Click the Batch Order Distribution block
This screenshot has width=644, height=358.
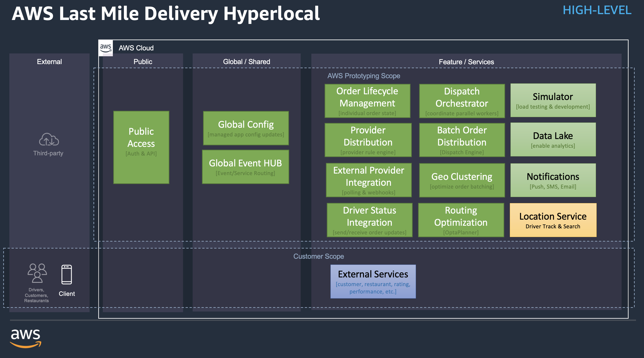point(462,140)
